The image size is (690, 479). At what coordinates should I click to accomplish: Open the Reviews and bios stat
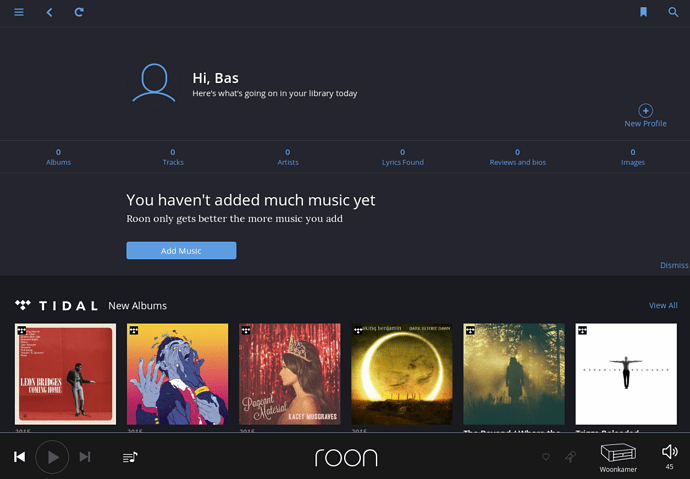click(x=518, y=157)
